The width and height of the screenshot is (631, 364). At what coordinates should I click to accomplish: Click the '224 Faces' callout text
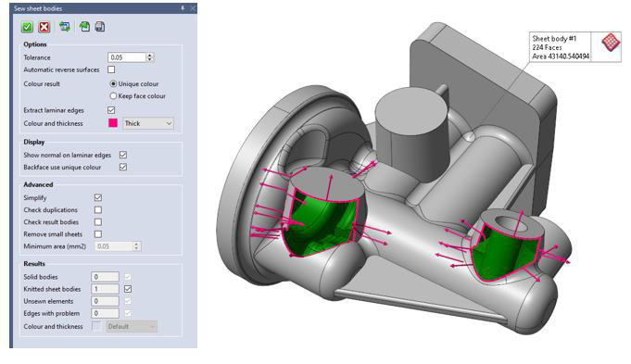pyautogui.click(x=547, y=47)
